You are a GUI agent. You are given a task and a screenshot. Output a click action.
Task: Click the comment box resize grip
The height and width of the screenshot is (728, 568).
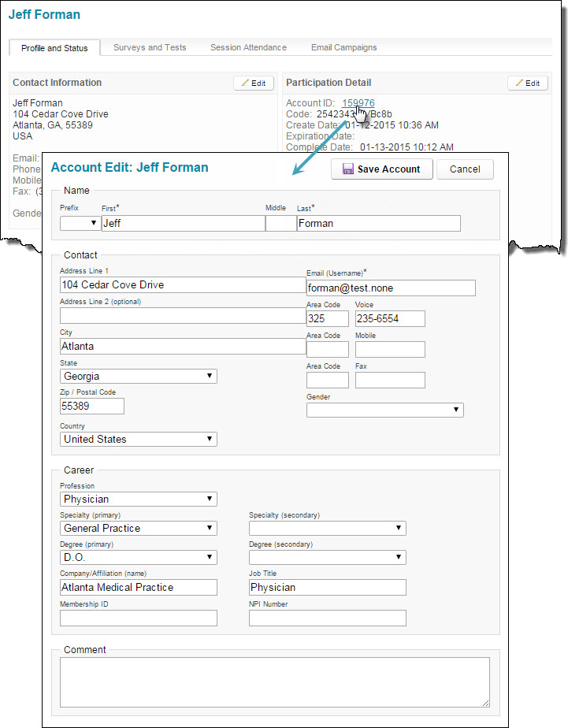(485, 703)
